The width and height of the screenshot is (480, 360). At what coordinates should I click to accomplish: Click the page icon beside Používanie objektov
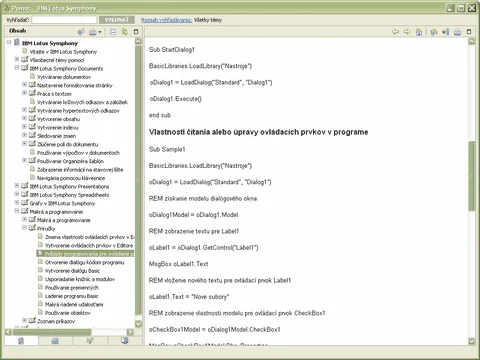(40, 312)
